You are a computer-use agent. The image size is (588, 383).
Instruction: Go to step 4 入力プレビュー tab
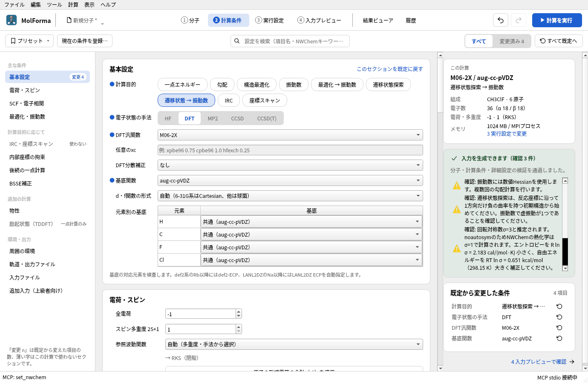pyautogui.click(x=319, y=20)
